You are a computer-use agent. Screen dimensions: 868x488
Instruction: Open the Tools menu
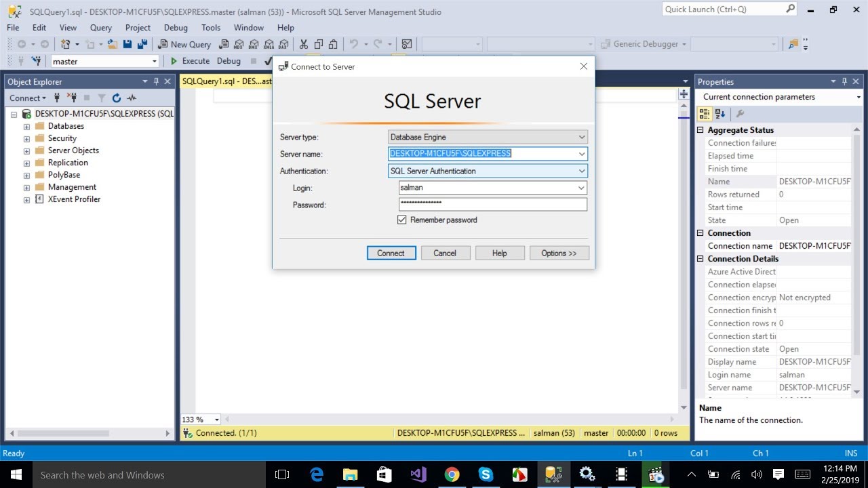[x=211, y=28]
